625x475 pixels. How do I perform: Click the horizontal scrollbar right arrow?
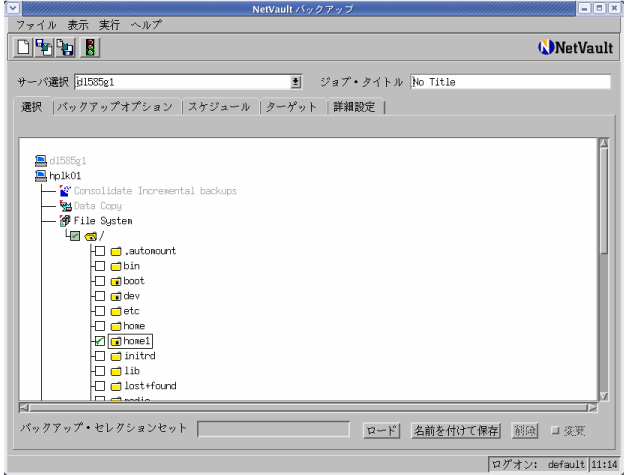pyautogui.click(x=592, y=408)
